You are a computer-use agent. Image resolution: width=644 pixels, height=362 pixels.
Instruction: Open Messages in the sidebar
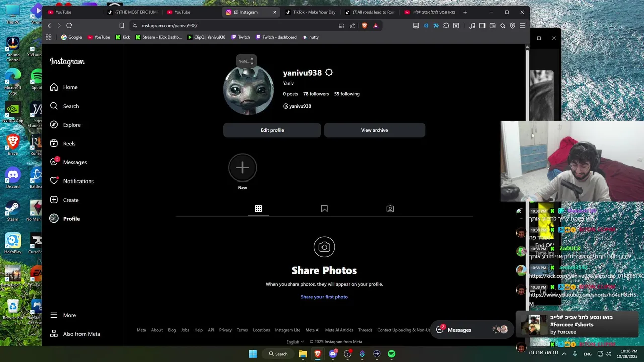point(68,162)
